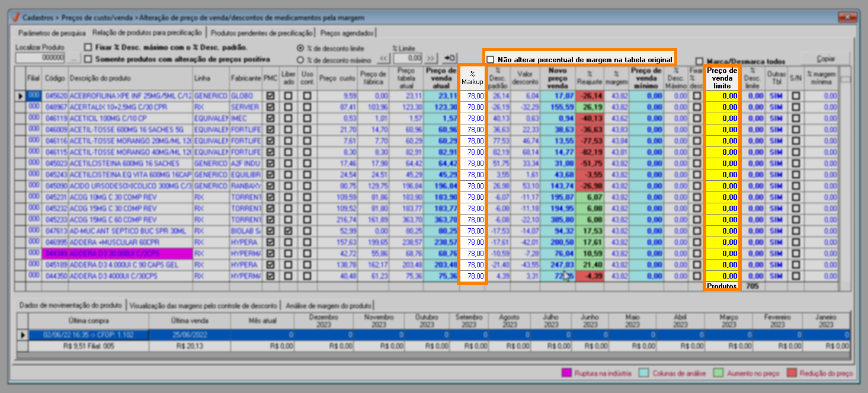Click the Aumento no preço green legend swatch
Viewport: 868px width, 393px height.
[x=718, y=373]
